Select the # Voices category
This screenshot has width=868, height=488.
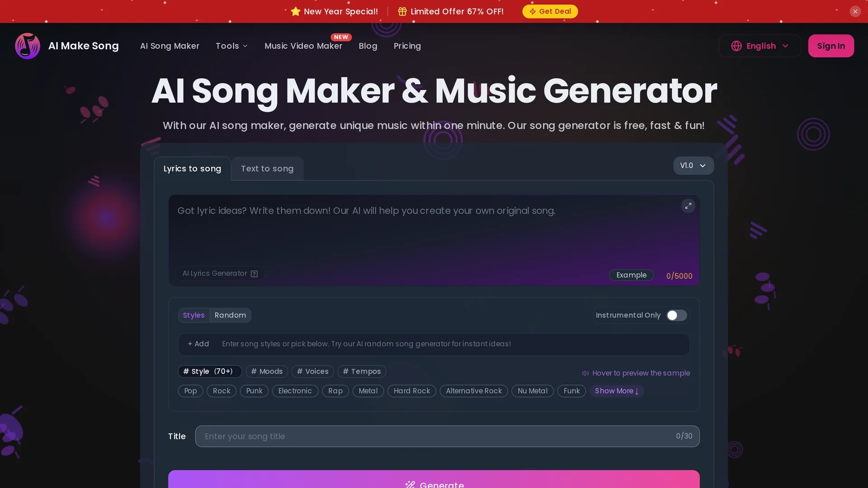(x=312, y=371)
